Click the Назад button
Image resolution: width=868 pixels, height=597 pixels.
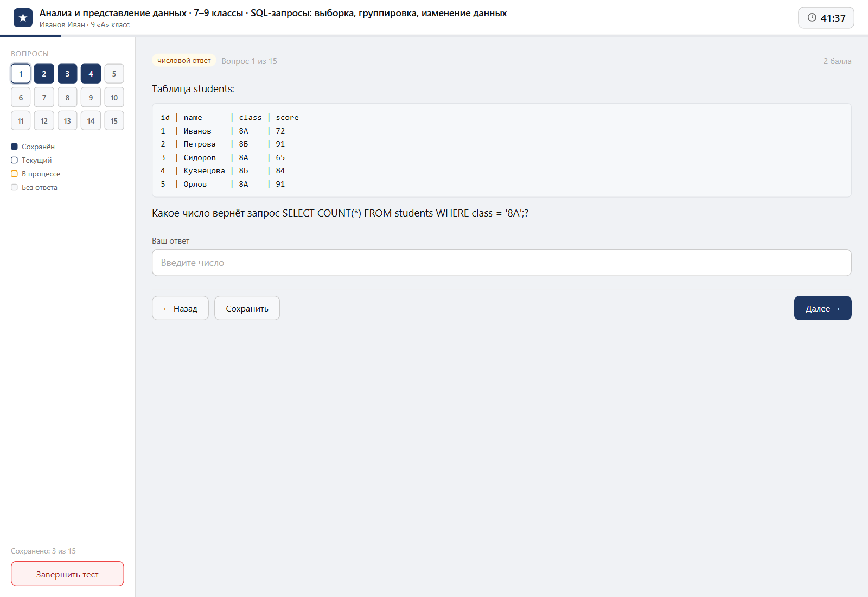pyautogui.click(x=180, y=308)
